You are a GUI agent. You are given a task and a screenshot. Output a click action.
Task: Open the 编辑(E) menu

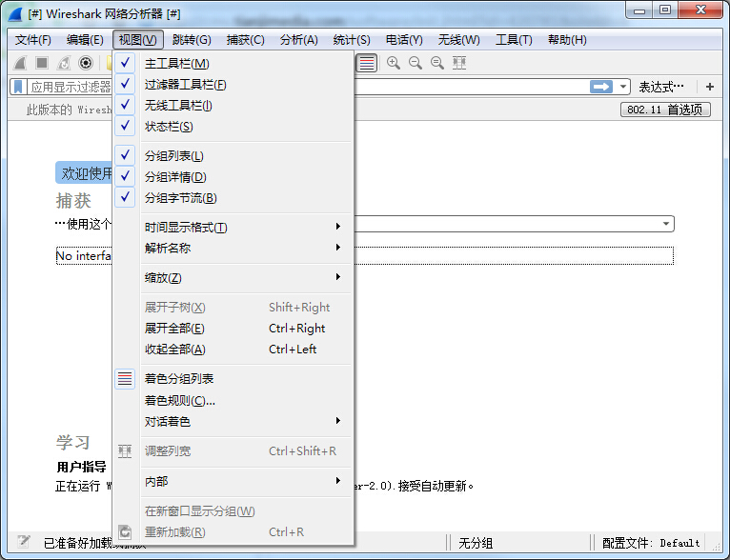coord(85,40)
